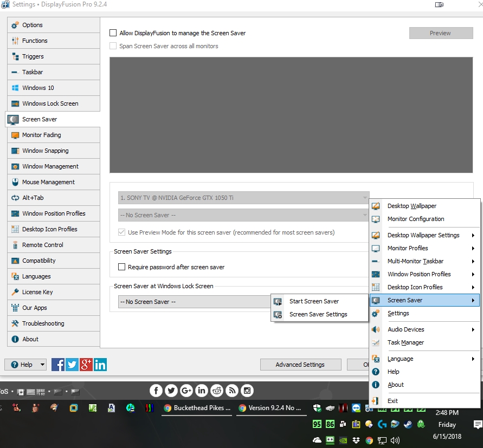Click the Advanced Settings button
The width and height of the screenshot is (483, 448).
coord(300,365)
